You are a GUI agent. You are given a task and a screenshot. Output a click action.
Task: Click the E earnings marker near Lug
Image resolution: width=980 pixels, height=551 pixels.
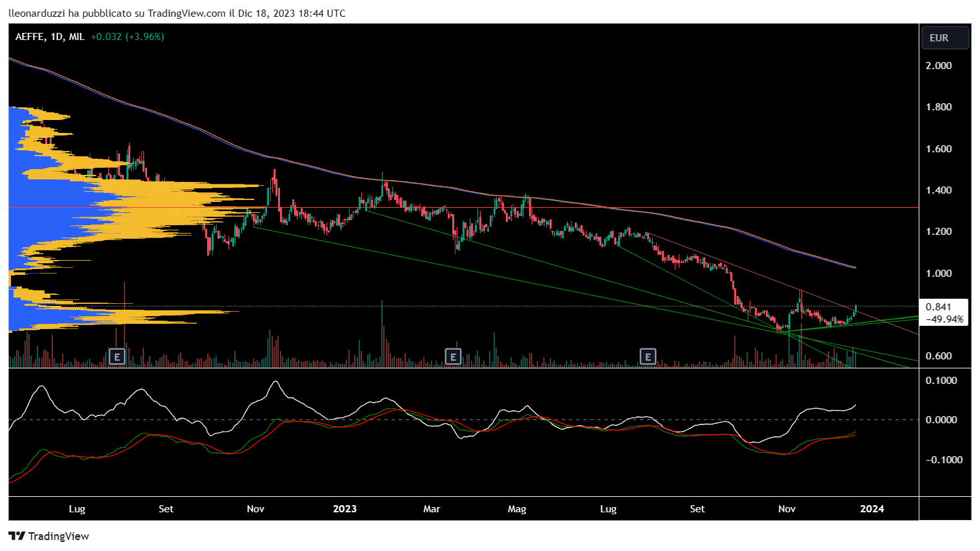point(117,356)
